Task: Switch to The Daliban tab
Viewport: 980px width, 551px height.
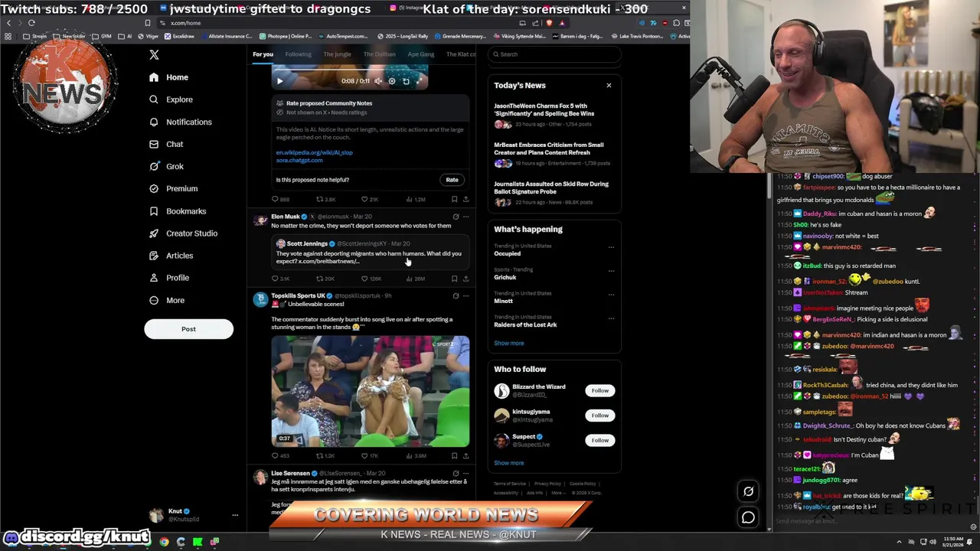Action: 380,54
